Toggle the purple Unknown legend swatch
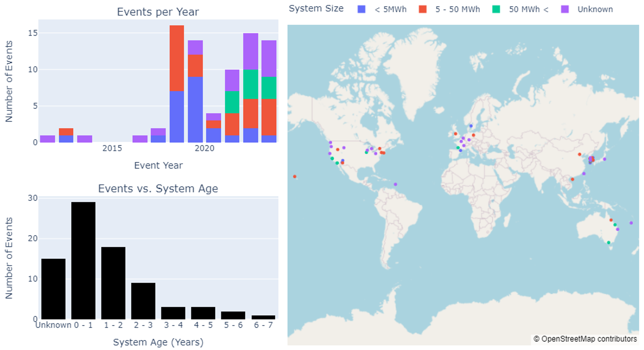This screenshot has height=350, width=644. [565, 9]
